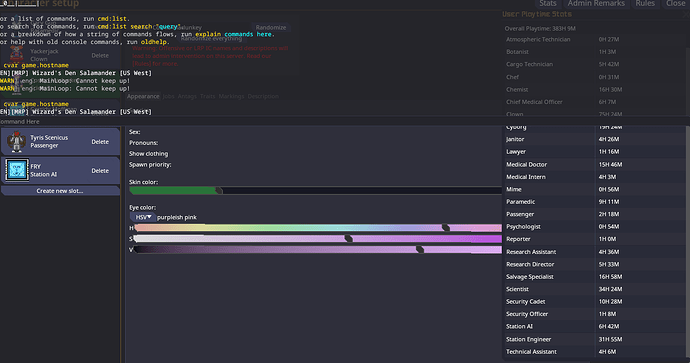
Task: Click the eye color S saturation slider
Action: tap(318, 238)
